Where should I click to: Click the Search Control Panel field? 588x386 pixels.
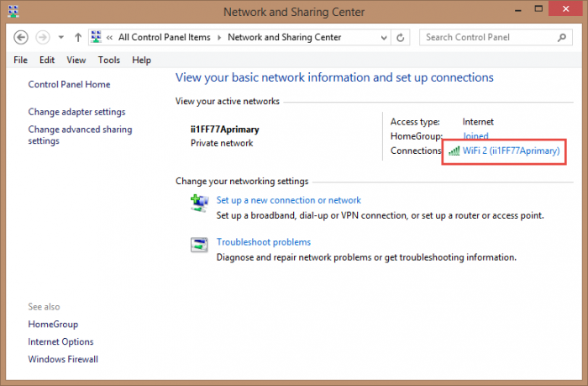496,38
